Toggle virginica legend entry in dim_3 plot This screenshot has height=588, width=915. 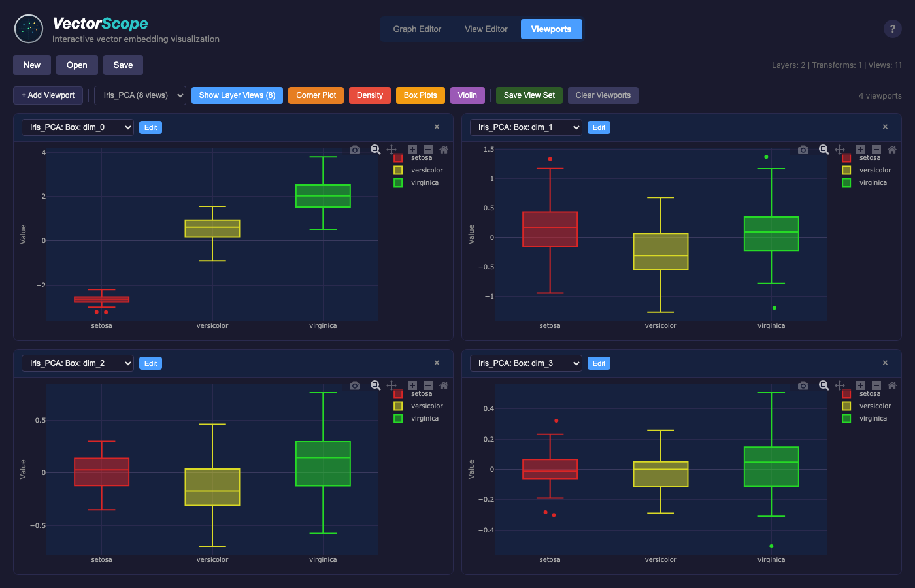point(873,419)
